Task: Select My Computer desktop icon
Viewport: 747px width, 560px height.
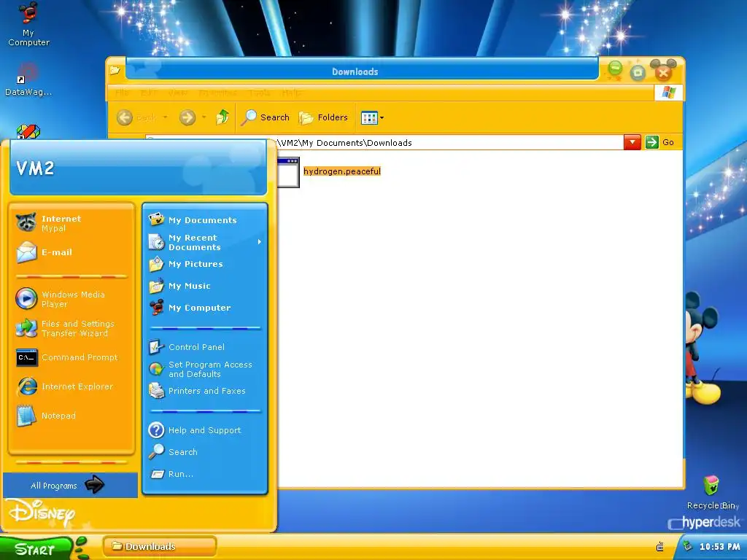Action: [x=28, y=24]
